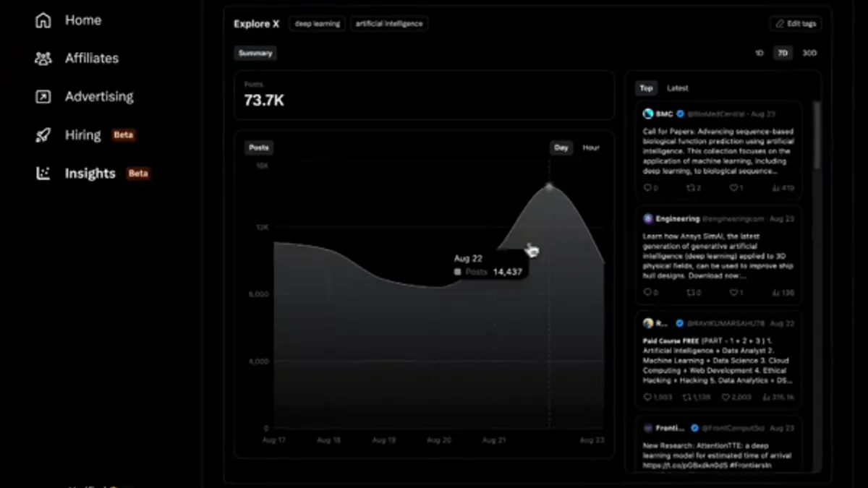
Task: Switch to the Summary tab
Action: [255, 53]
